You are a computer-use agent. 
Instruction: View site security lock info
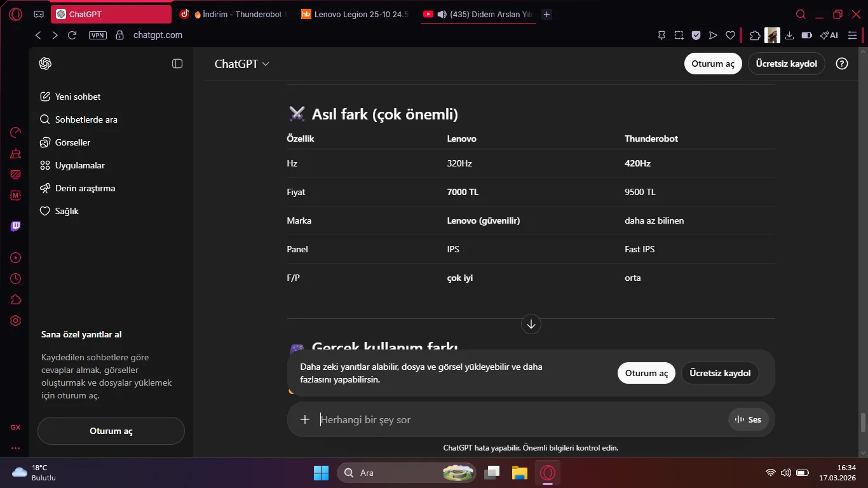tap(120, 36)
